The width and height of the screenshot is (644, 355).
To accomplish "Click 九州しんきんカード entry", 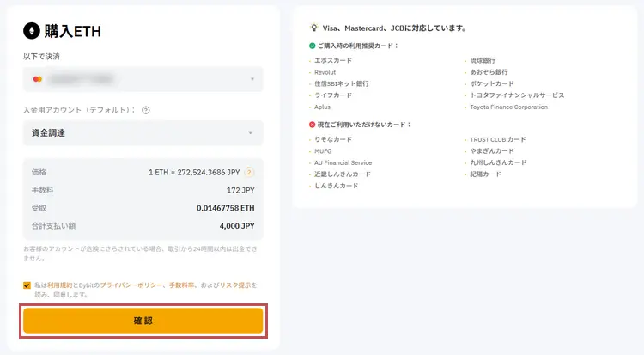I will point(498,162).
